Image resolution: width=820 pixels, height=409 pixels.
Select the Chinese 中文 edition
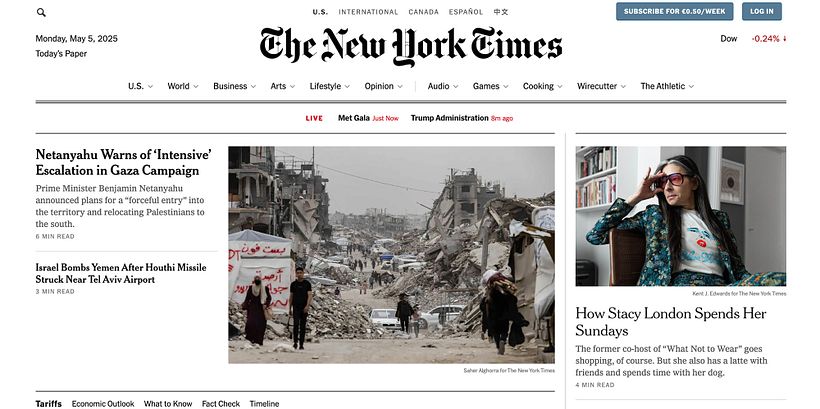[501, 12]
